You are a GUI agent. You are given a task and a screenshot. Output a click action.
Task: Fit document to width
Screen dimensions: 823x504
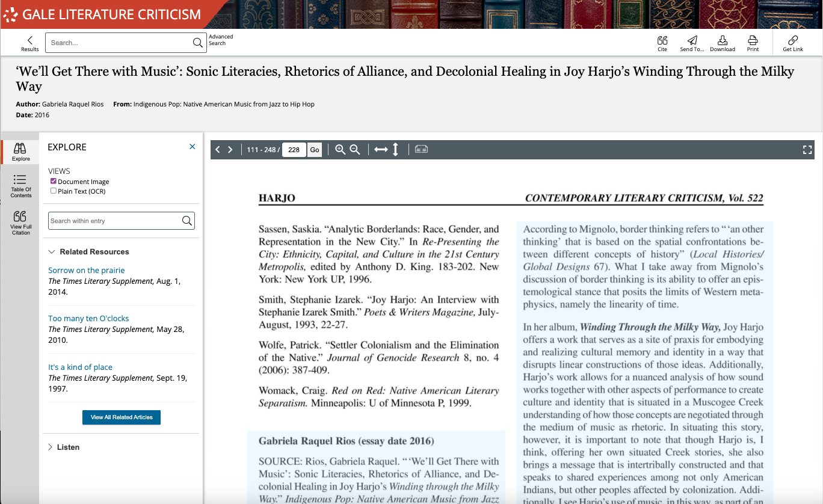click(381, 150)
